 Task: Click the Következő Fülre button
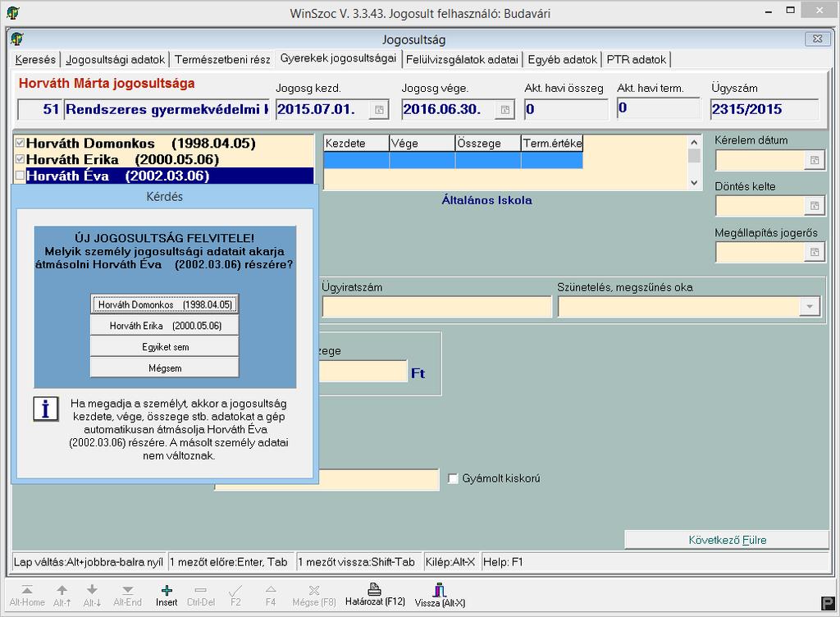[x=727, y=540]
